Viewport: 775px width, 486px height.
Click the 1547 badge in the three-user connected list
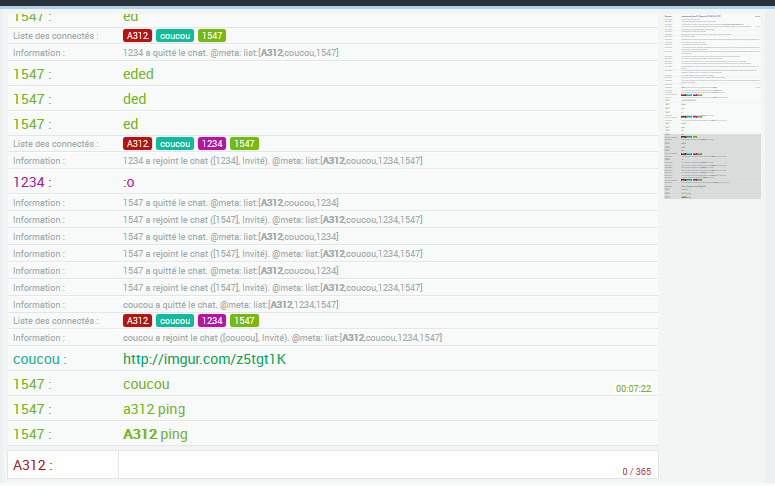click(x=212, y=36)
